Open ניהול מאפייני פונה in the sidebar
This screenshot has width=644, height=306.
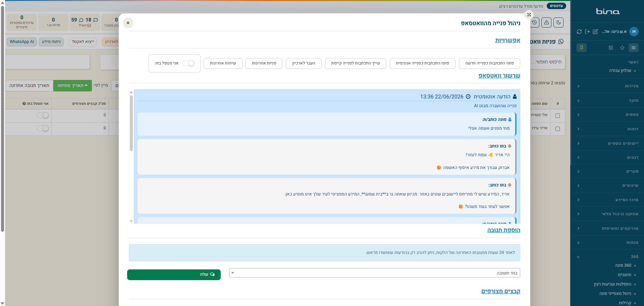click(615, 294)
